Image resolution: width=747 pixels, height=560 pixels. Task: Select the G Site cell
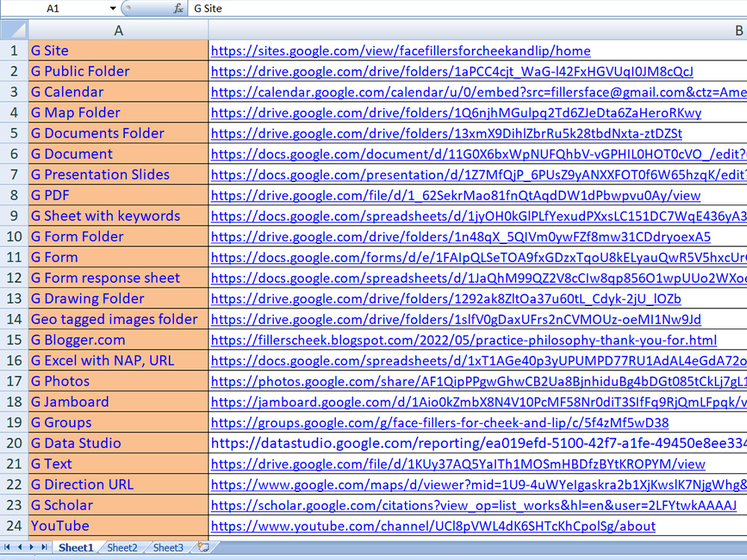pos(119,51)
